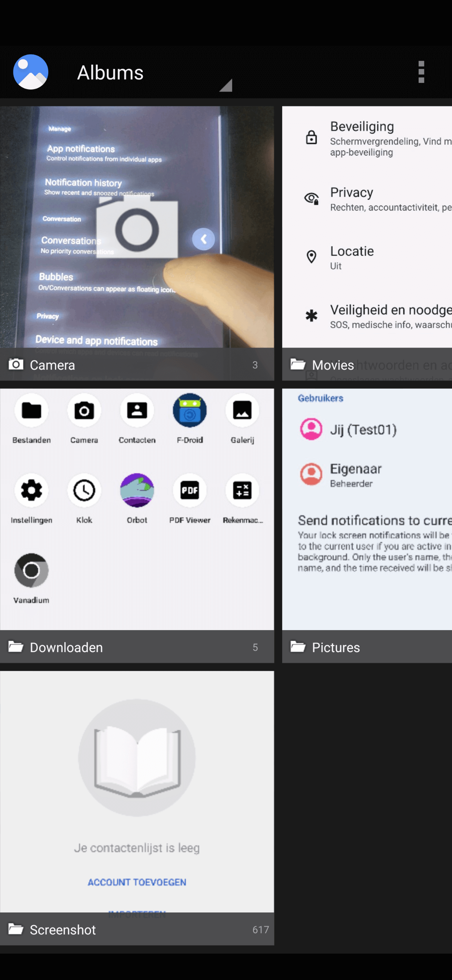Tap the large camera overlay icon

point(137,228)
